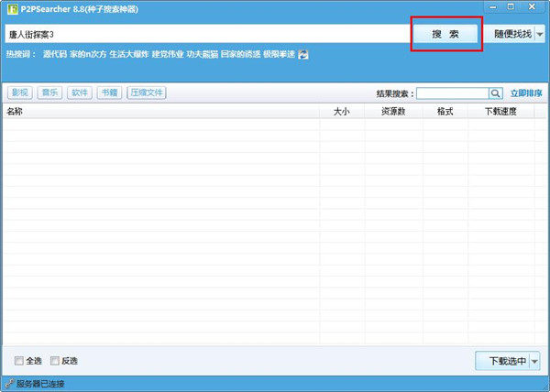Select the 书籍 books filter tab

(110, 93)
